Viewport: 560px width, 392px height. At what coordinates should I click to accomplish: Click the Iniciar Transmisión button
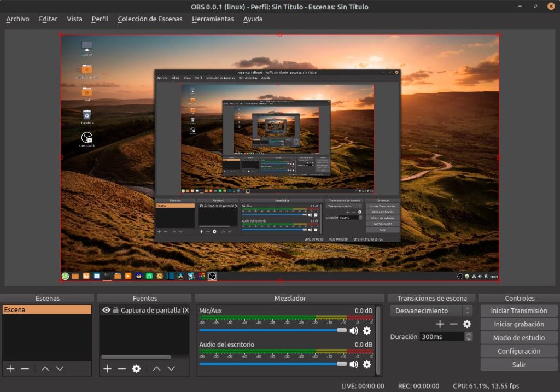click(x=519, y=311)
